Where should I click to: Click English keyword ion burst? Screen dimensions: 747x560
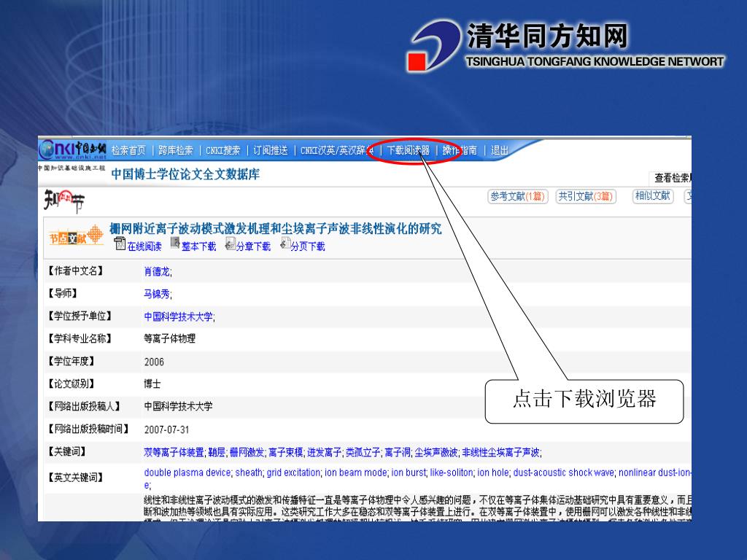(x=409, y=472)
